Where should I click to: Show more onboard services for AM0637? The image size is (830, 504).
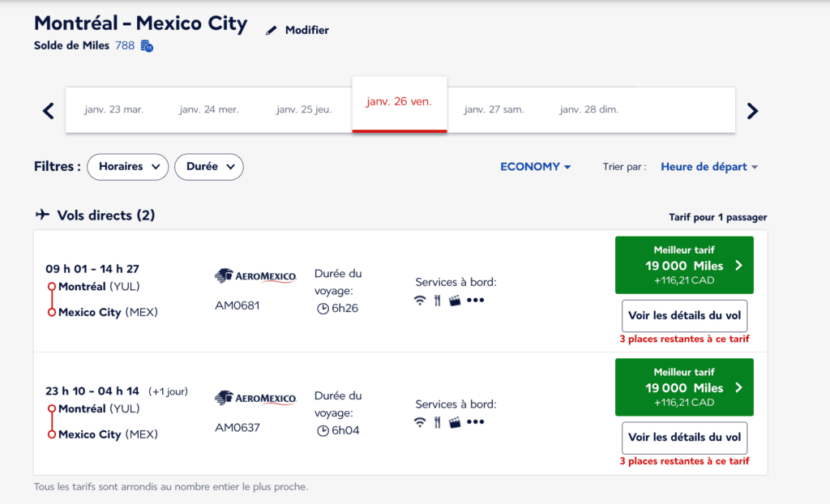pos(476,421)
